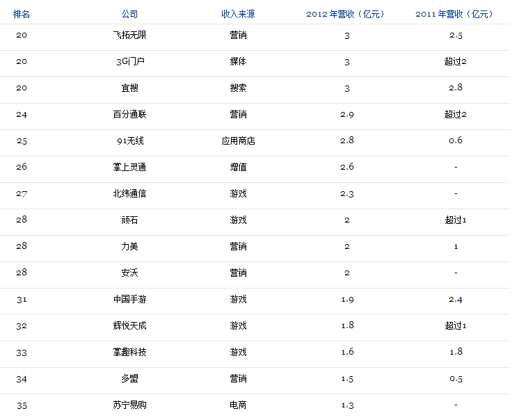Click rank 34 cell
Image resolution: width=519 pixels, height=420 pixels.
coord(22,379)
